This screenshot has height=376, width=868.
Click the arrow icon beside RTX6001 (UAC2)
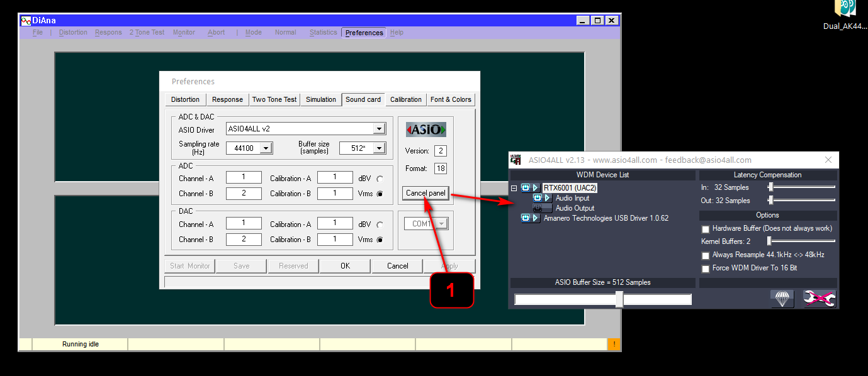[536, 187]
